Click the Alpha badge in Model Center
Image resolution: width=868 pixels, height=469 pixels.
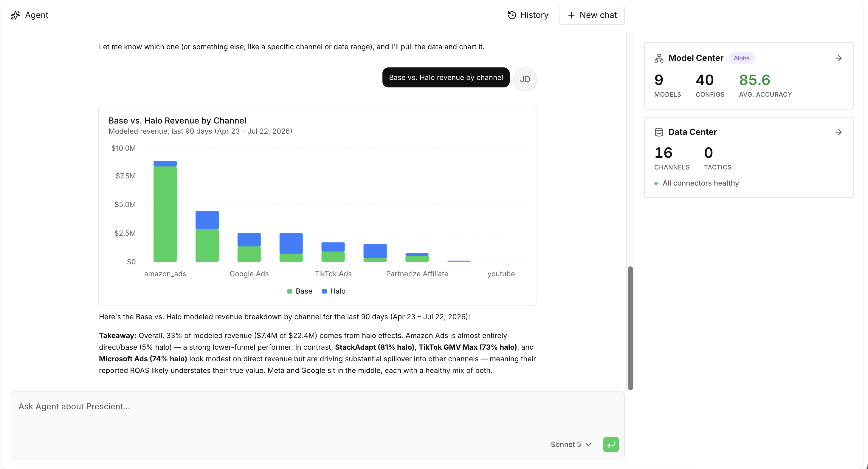tap(742, 58)
